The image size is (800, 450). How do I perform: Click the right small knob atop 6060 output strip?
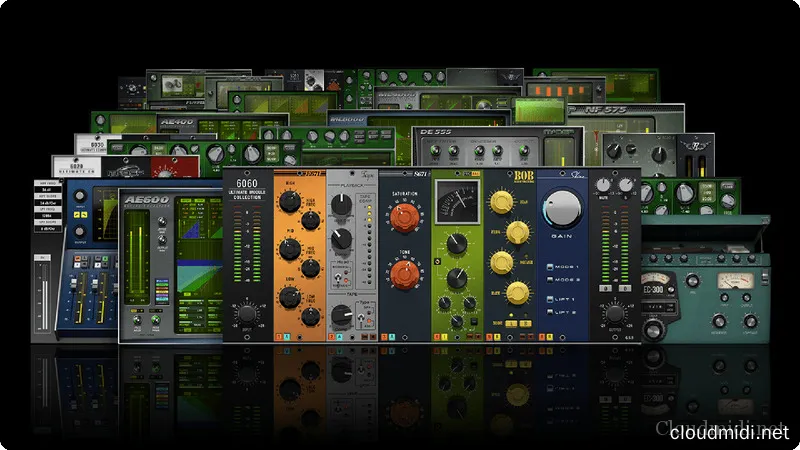pyautogui.click(x=626, y=185)
